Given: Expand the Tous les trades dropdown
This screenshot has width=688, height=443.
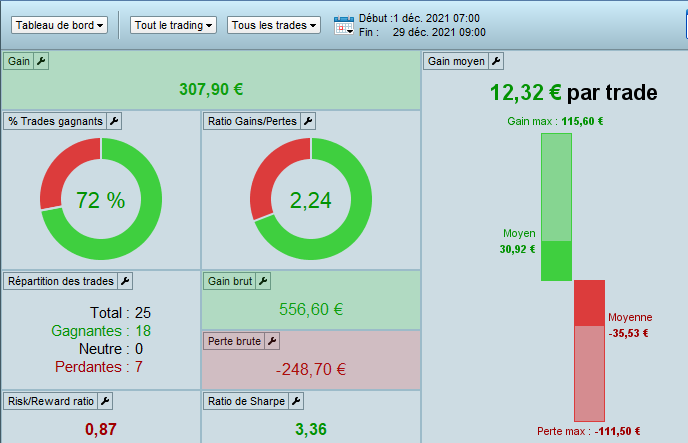Looking at the screenshot, I should coord(274,25).
